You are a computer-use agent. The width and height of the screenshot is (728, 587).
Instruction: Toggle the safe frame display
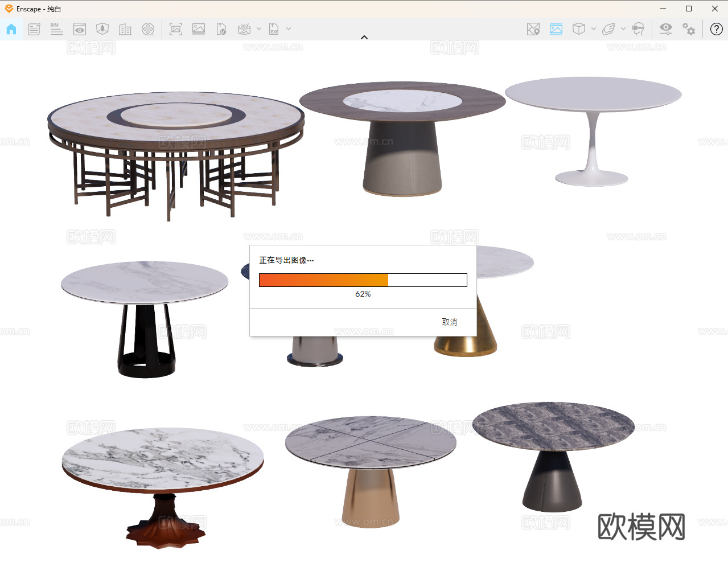pos(556,29)
